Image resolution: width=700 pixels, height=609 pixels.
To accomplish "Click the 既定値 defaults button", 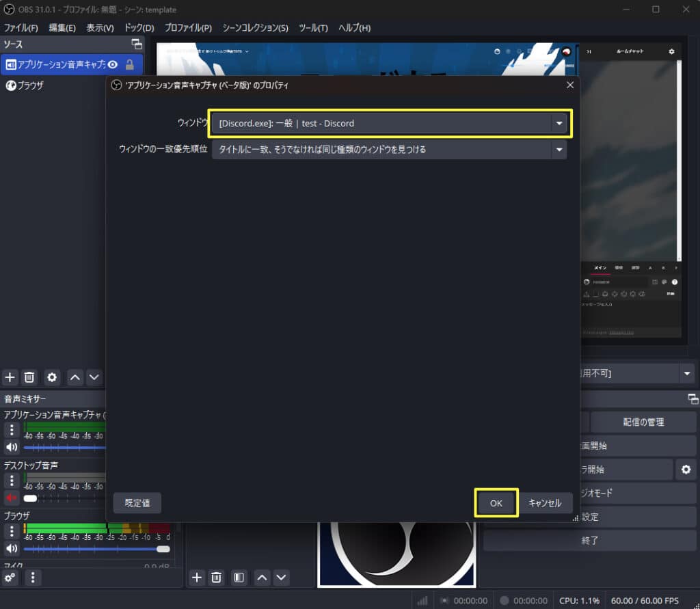I will [137, 503].
